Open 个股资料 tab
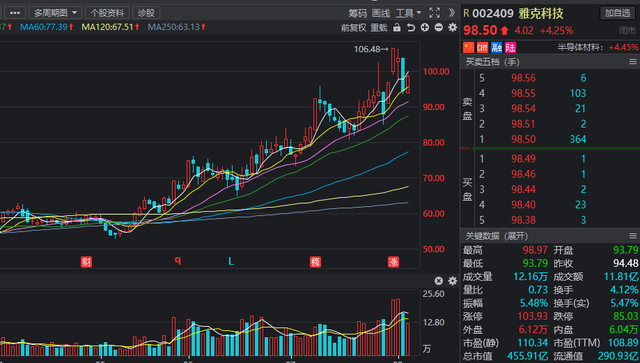Viewport: 640px width, 363px height. tap(107, 13)
